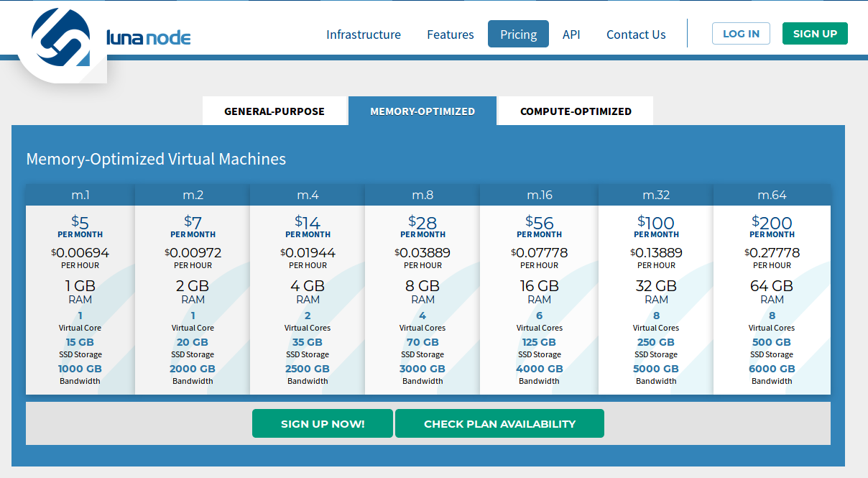Open the Infrastructure nav item
Image resolution: width=868 pixels, height=478 pixels.
[x=364, y=35]
